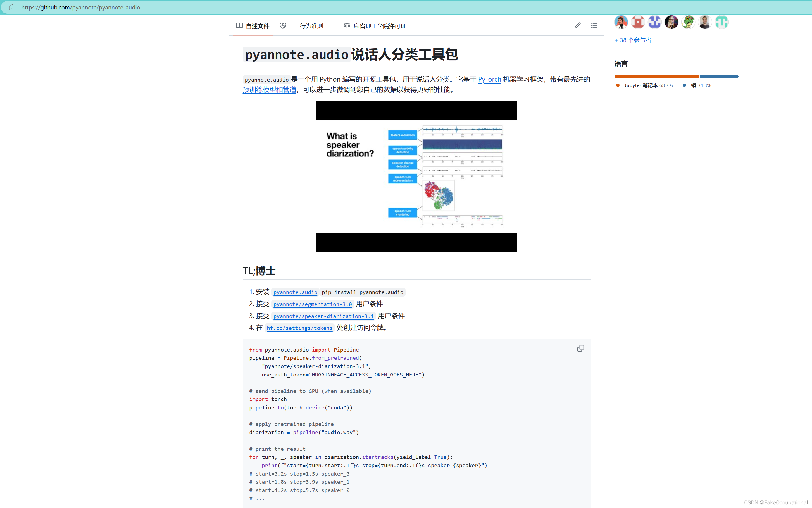Click the teal T-shaped contributor avatar
Image resolution: width=812 pixels, height=508 pixels.
(x=721, y=23)
